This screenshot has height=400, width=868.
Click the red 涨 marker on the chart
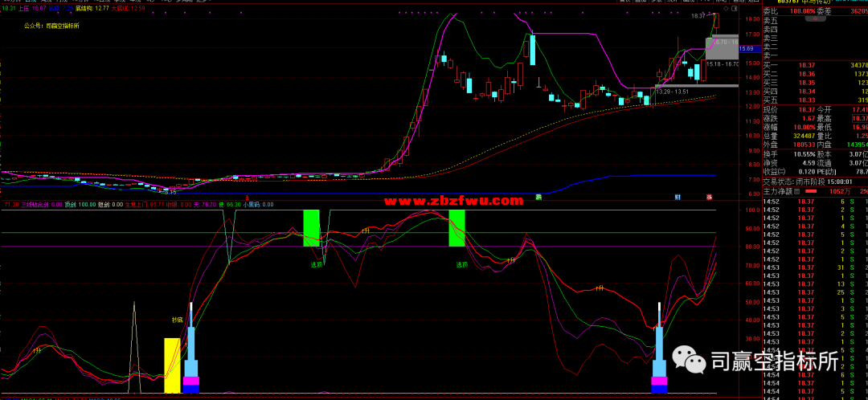coord(709,197)
